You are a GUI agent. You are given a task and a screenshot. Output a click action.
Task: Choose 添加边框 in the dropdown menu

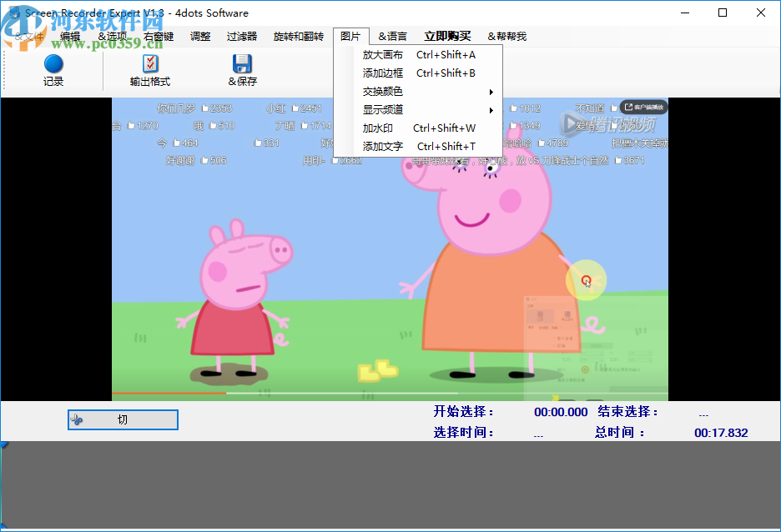pyautogui.click(x=381, y=73)
